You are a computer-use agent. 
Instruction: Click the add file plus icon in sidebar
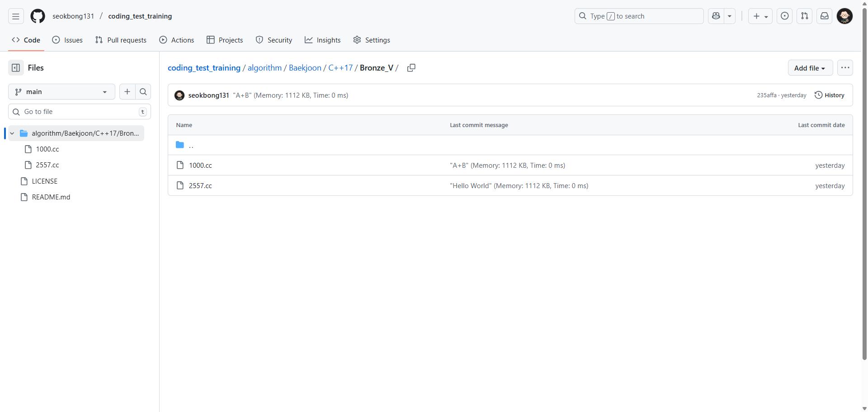pyautogui.click(x=127, y=92)
